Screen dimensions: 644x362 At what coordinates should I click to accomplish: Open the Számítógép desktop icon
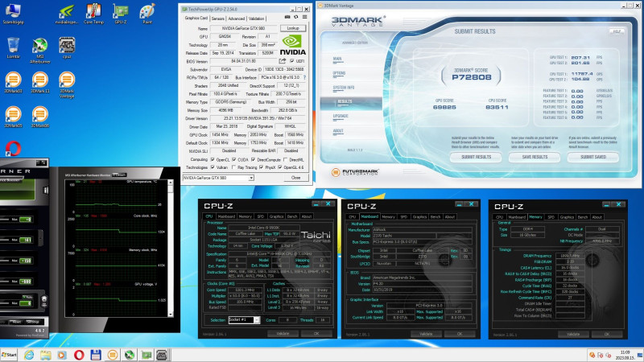pos(13,14)
